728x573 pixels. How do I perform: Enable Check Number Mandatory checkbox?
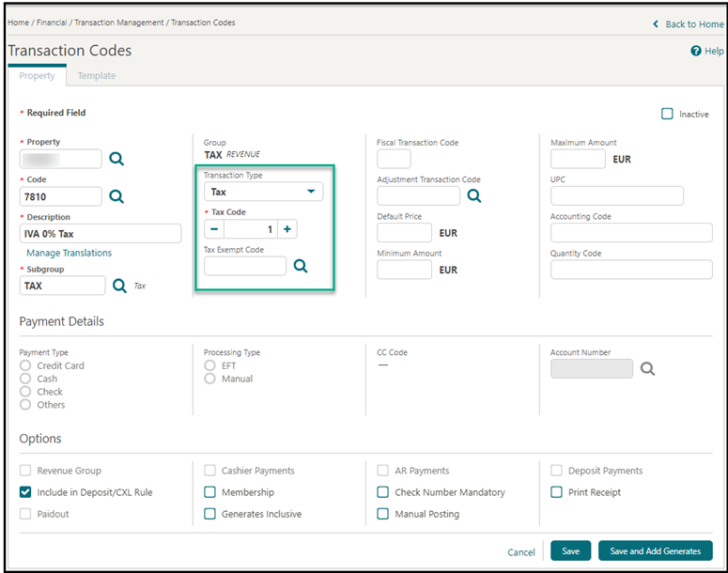click(x=382, y=492)
